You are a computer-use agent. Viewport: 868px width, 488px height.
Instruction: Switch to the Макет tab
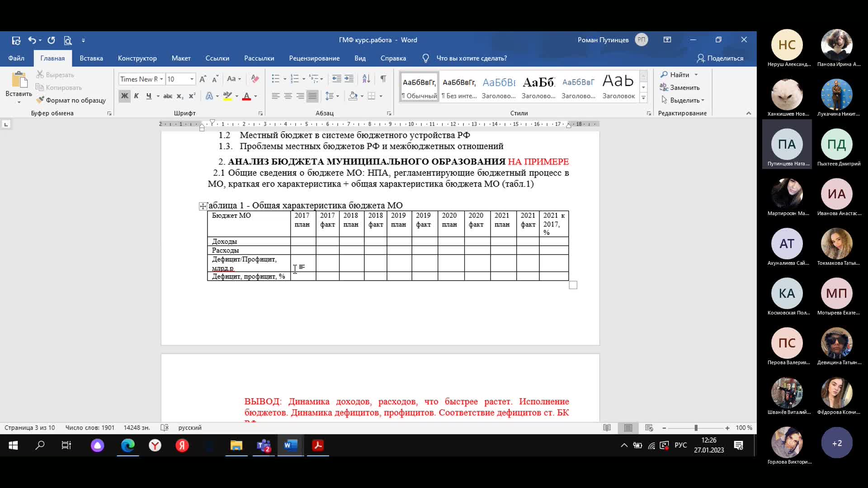pos(181,58)
